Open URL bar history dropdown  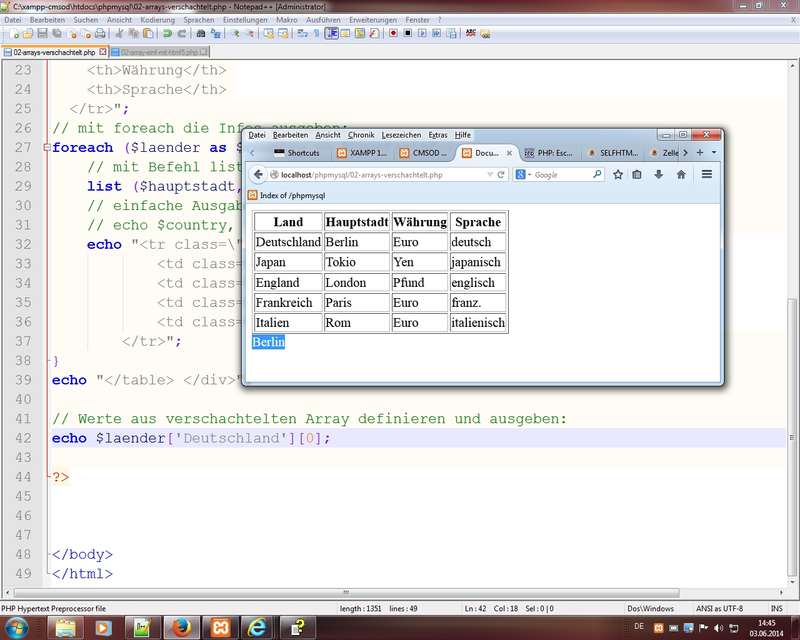[x=489, y=174]
